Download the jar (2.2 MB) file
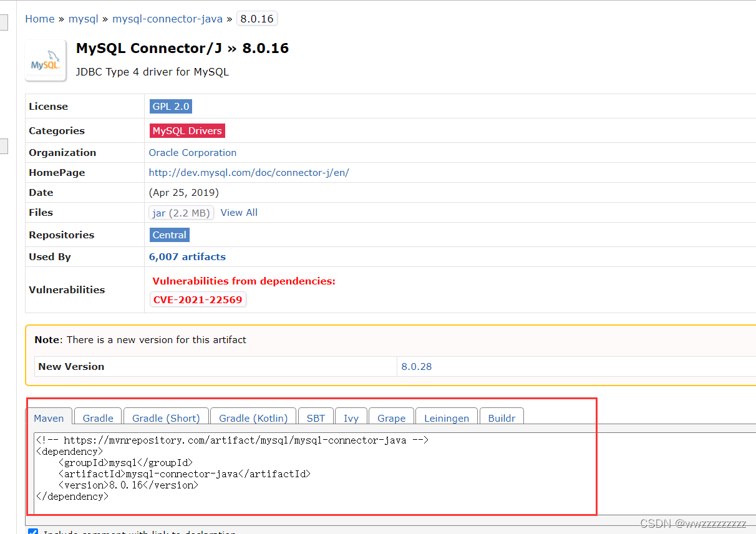This screenshot has width=756, height=534. (182, 213)
